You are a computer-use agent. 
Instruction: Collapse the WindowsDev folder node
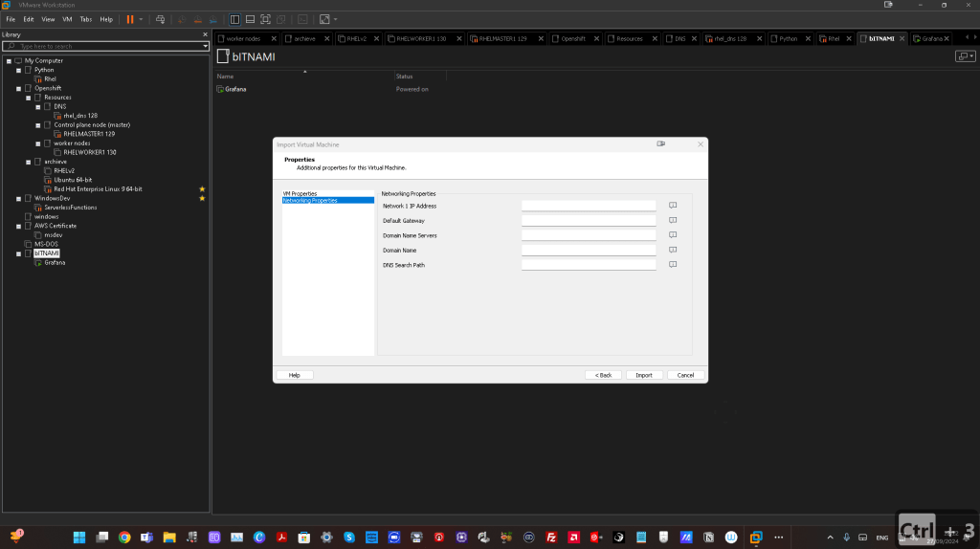(x=19, y=199)
